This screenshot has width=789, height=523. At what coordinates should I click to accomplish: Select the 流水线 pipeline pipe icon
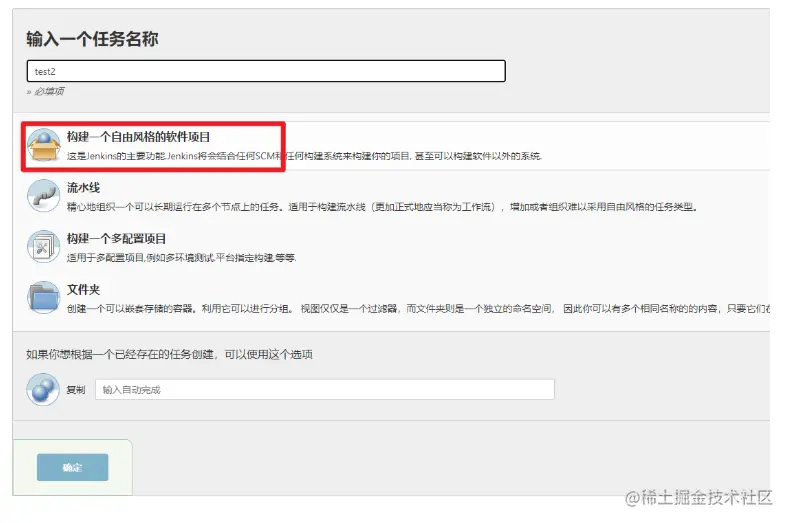tap(44, 196)
